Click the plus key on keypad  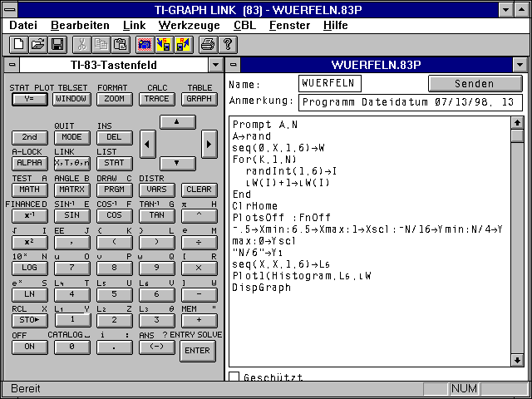coord(199,320)
